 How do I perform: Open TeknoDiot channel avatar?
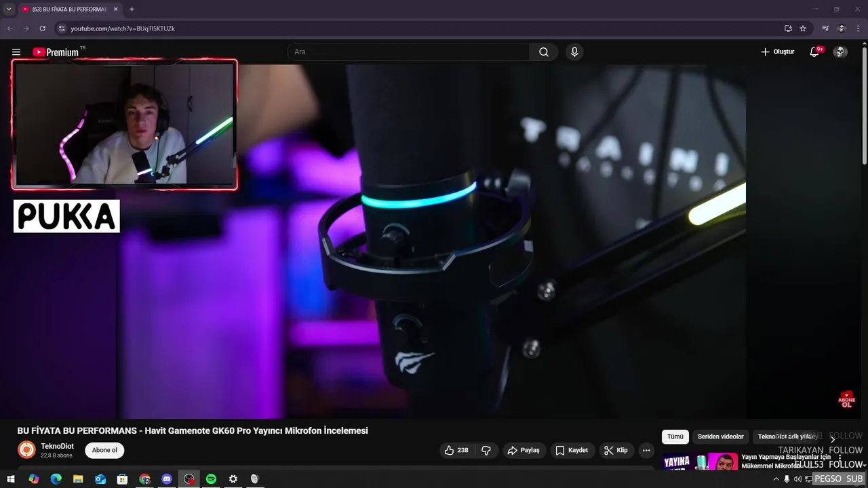pyautogui.click(x=26, y=450)
